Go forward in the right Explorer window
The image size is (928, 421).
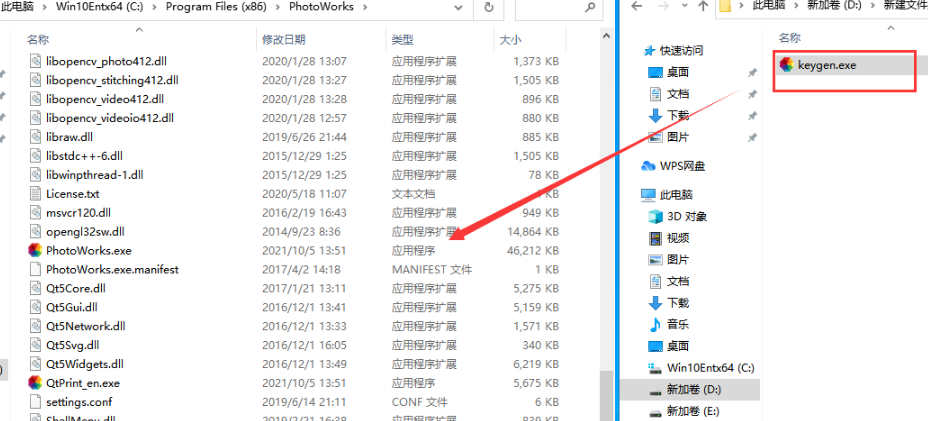tap(662, 6)
